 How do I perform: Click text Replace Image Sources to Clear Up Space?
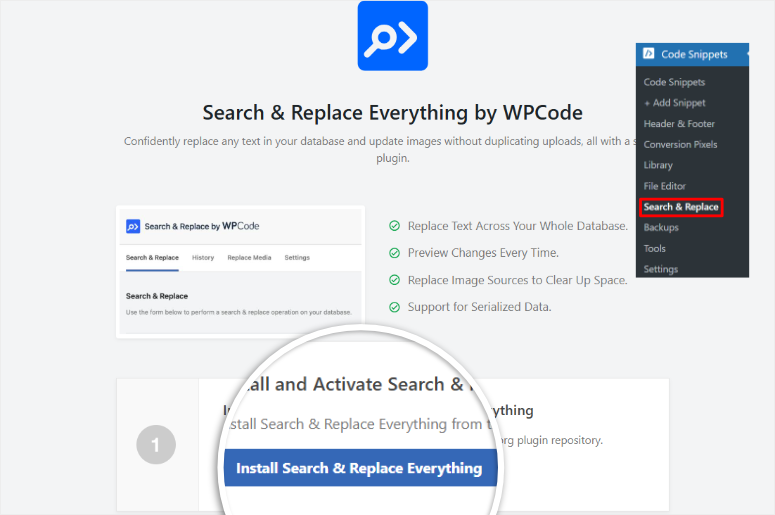click(x=517, y=280)
